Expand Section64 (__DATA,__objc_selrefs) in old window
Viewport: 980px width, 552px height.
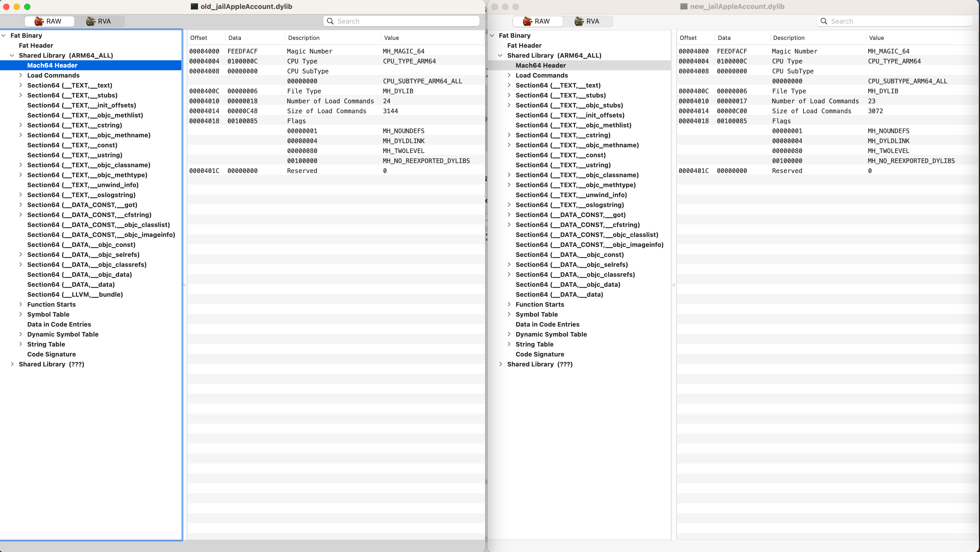(20, 255)
